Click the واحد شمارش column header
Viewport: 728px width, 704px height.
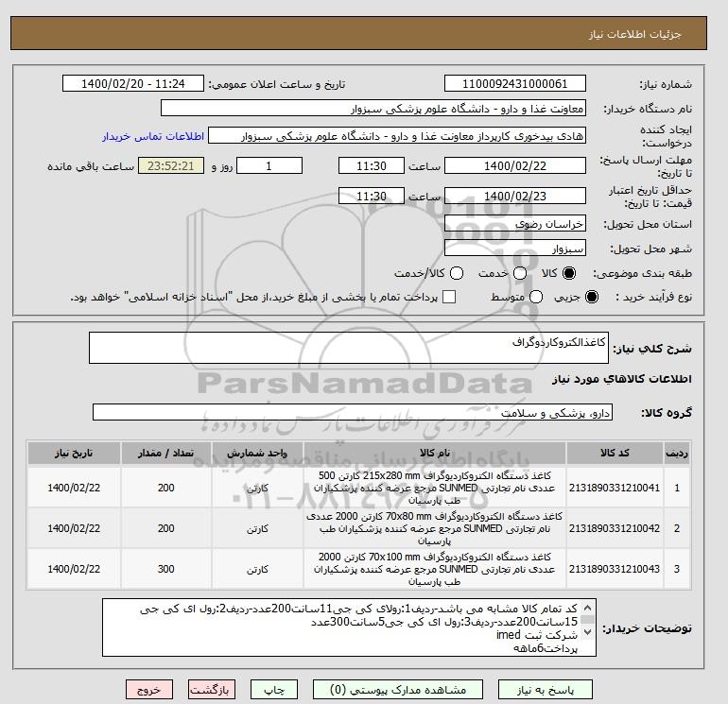pyautogui.click(x=257, y=453)
